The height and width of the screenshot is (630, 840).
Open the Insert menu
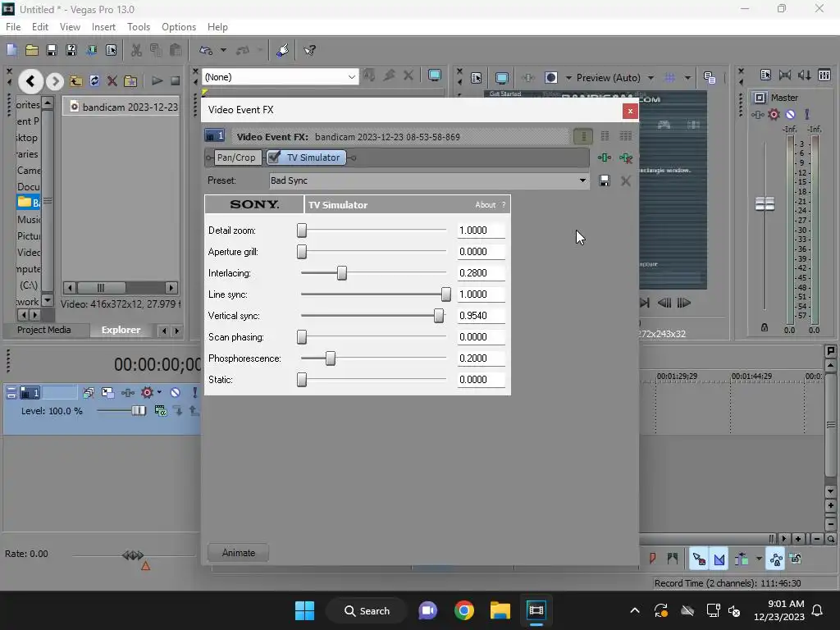click(x=103, y=27)
